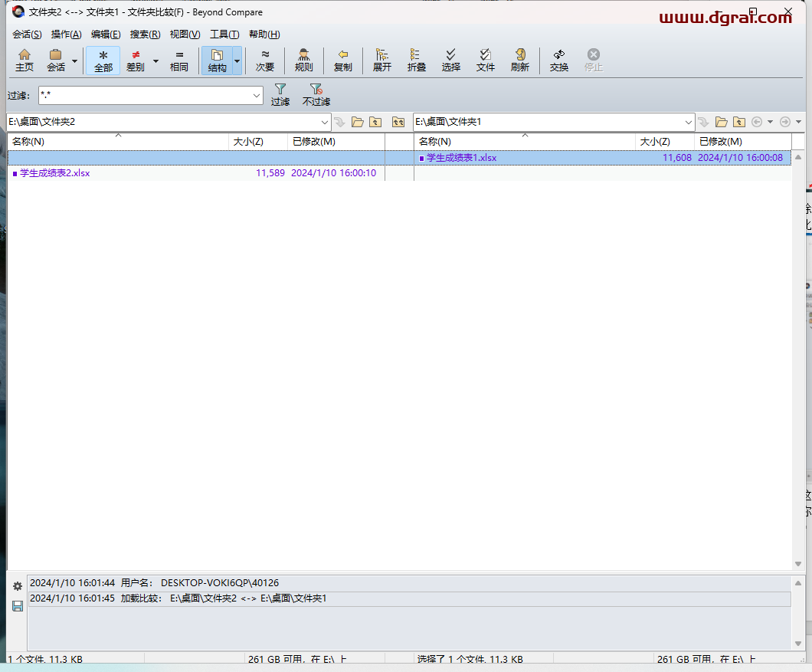
Task: Click log panel scrollbar down arrow
Action: [x=798, y=644]
